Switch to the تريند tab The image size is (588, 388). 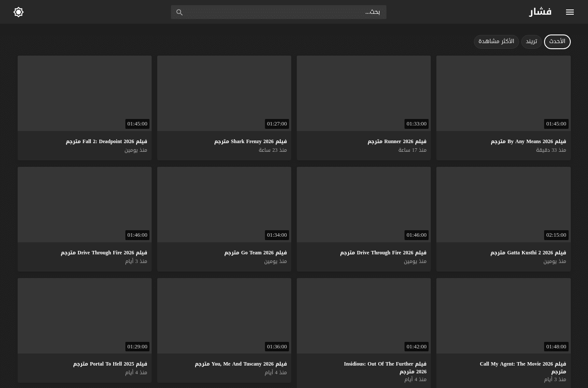point(531,41)
